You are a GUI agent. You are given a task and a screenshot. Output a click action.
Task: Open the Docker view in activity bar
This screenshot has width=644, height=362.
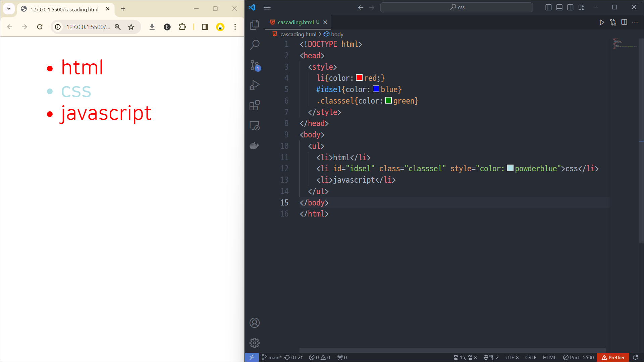tap(255, 146)
